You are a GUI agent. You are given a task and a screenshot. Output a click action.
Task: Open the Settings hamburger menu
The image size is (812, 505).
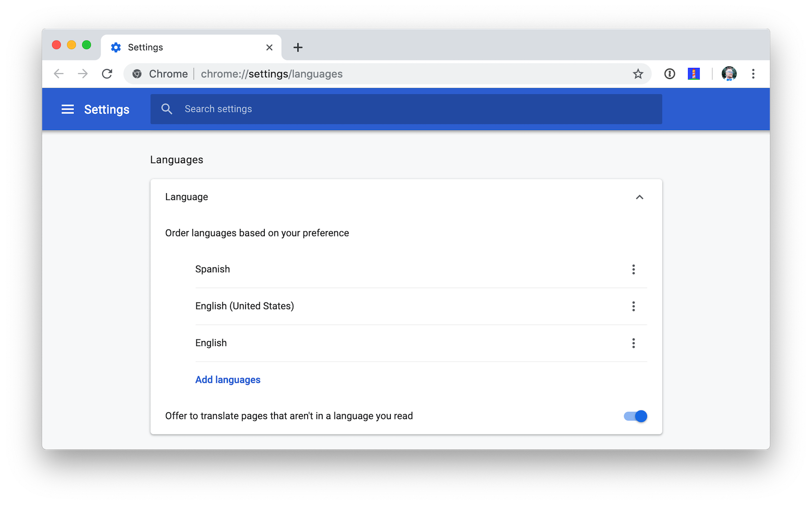[x=67, y=109]
